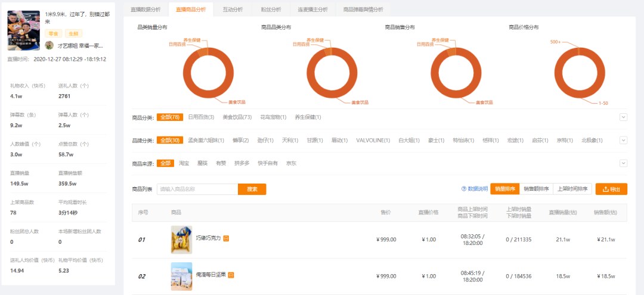
Task: Click the 销售额(估) column header
Action: coord(605,212)
